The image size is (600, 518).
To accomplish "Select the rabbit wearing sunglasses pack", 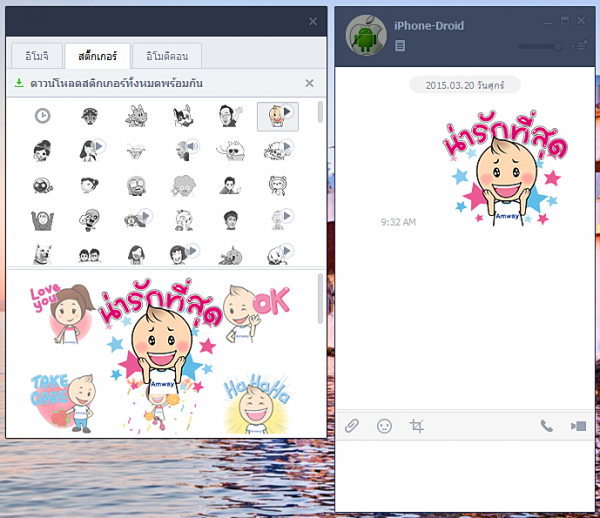I will 230,151.
